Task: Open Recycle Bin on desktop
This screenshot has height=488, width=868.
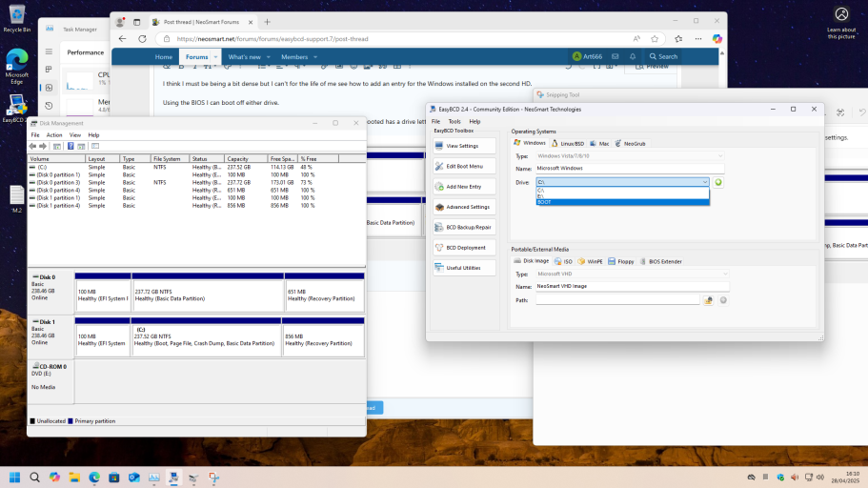Action: [x=16, y=19]
